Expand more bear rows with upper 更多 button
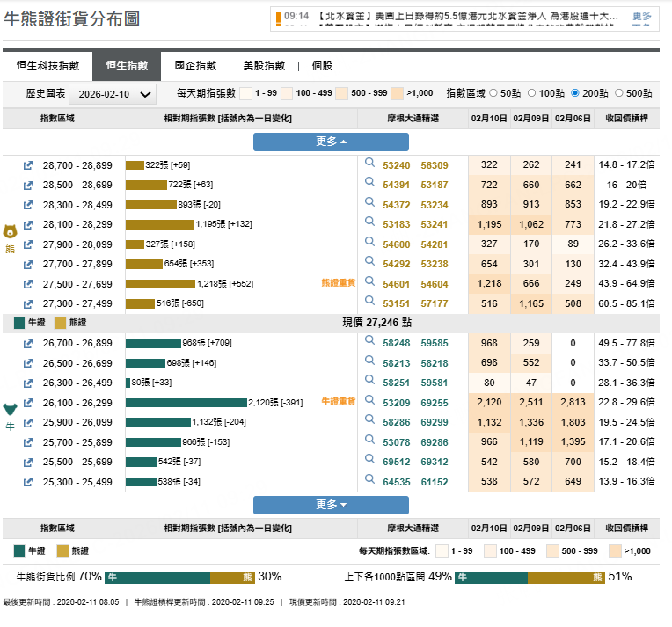Image resolution: width=672 pixels, height=627 pixels. [331, 142]
